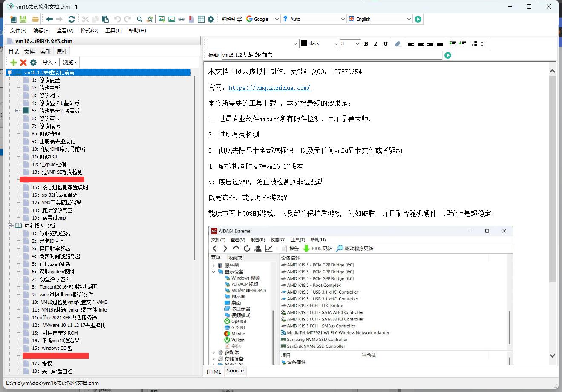Collapse the 功能拓展文档 tree node
562x392 pixels.
pos(10,226)
